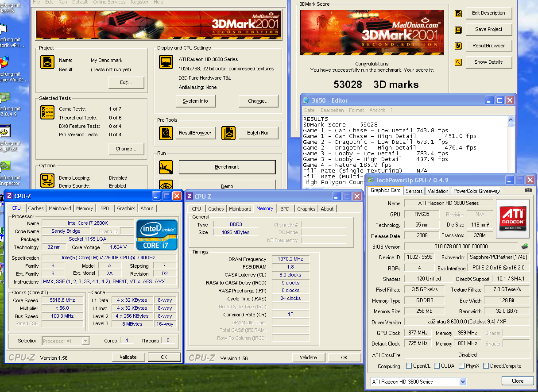This screenshot has height=392, width=538.
Task: Click Change... under Selected Tests
Action: pyautogui.click(x=126, y=149)
